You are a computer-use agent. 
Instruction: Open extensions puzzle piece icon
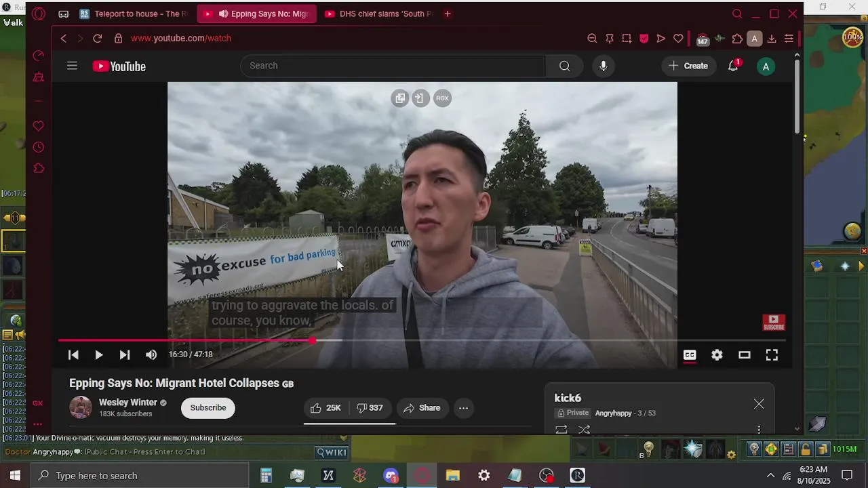737,39
